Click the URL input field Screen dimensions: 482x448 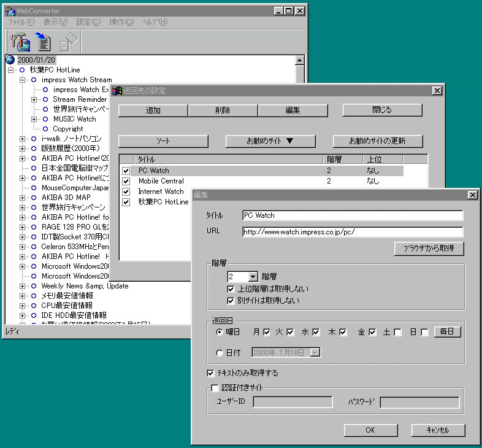tap(352, 232)
